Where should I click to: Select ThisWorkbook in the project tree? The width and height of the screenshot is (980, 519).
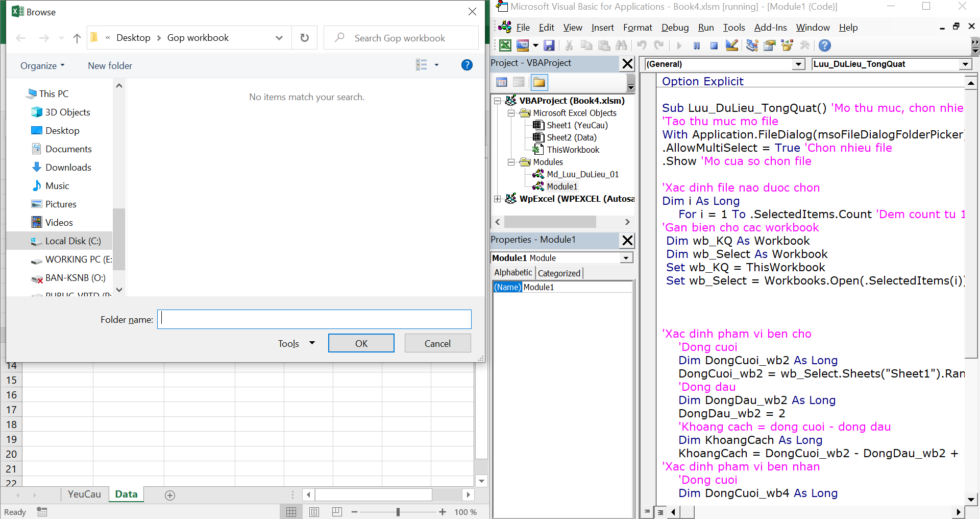coord(573,150)
